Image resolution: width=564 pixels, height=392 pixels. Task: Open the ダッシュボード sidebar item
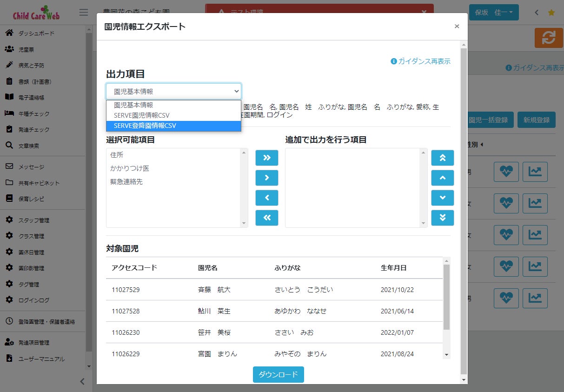[36, 33]
